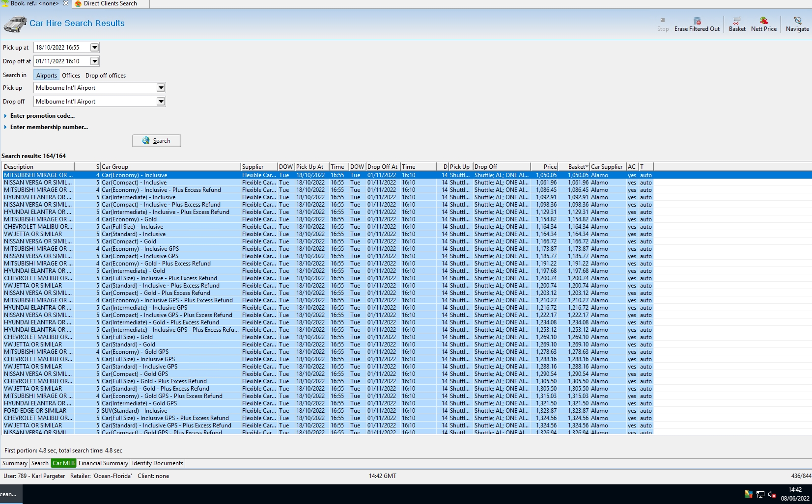Click the colored flag tray icon
This screenshot has height=504, width=812.
(748, 494)
